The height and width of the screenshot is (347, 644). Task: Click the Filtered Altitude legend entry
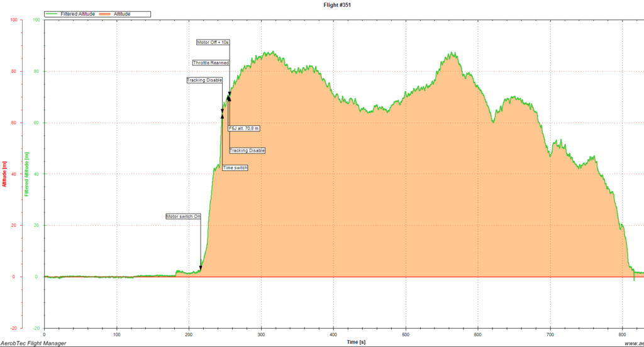(x=78, y=13)
